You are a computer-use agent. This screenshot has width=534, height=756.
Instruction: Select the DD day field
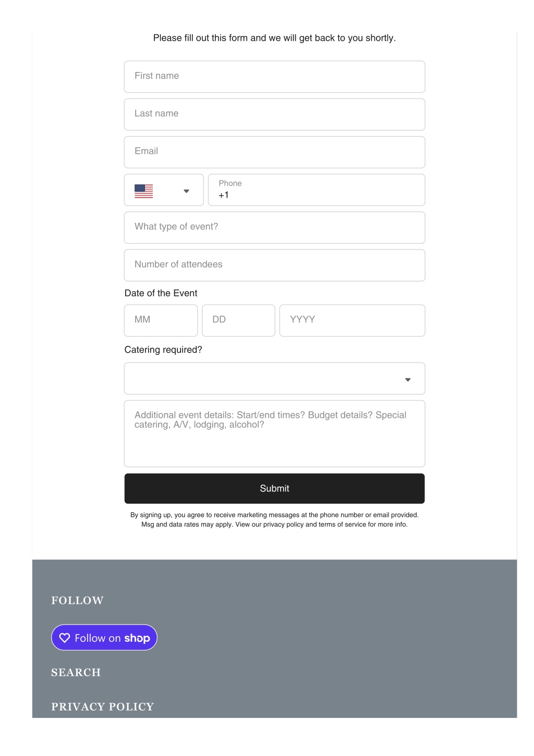point(238,320)
